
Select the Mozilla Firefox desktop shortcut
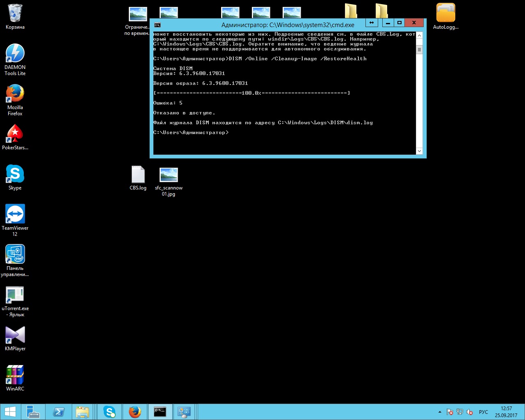[15, 94]
